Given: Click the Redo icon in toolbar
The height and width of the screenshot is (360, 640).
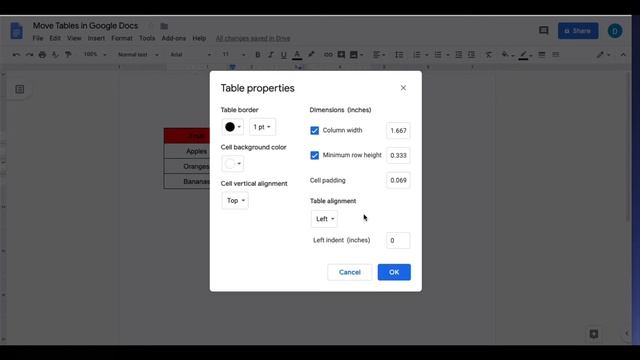Looking at the screenshot, I should [x=29, y=54].
